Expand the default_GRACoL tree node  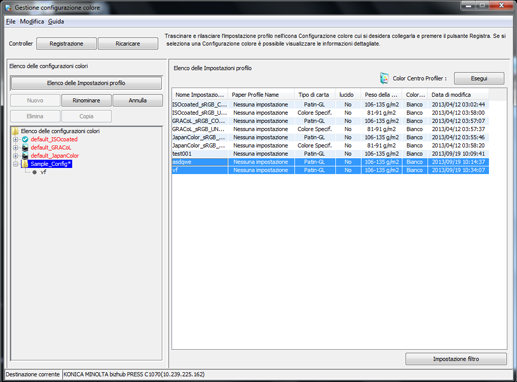tap(15, 148)
